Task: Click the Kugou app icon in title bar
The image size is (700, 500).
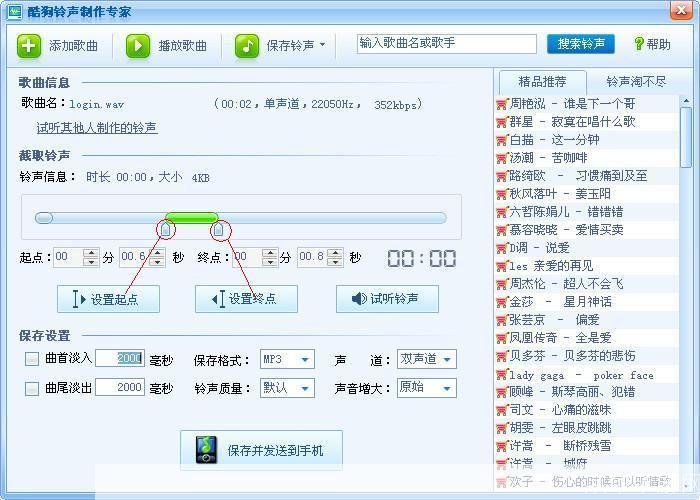Action: coord(14,11)
